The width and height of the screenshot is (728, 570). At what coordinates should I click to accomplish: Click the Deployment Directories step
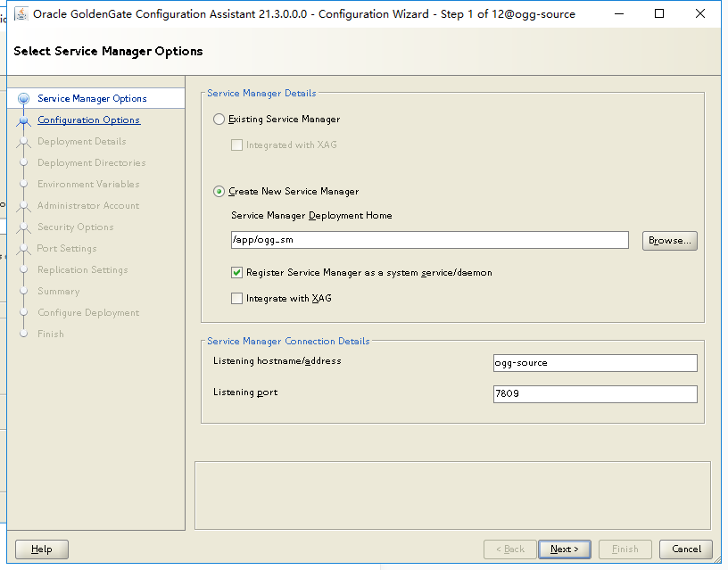(92, 162)
